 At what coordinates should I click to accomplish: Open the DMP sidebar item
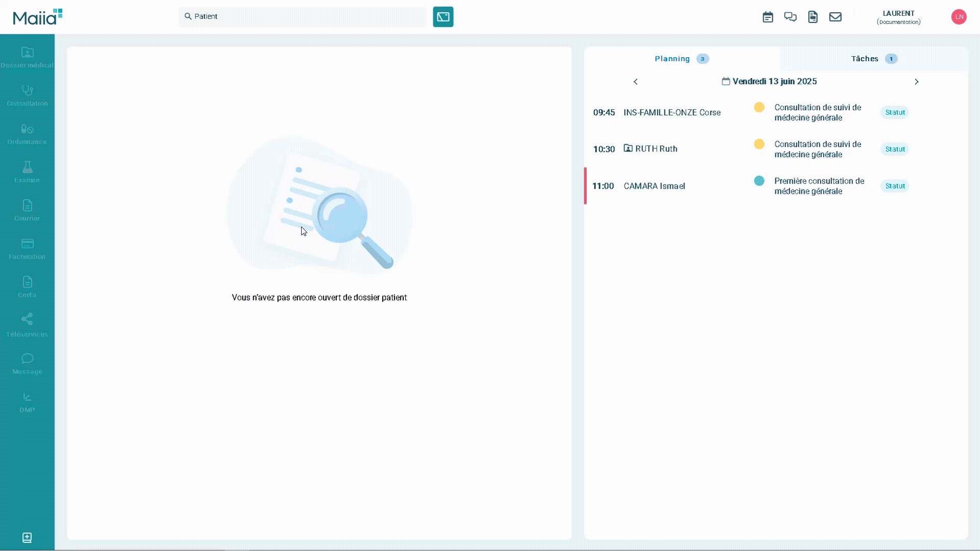27,403
